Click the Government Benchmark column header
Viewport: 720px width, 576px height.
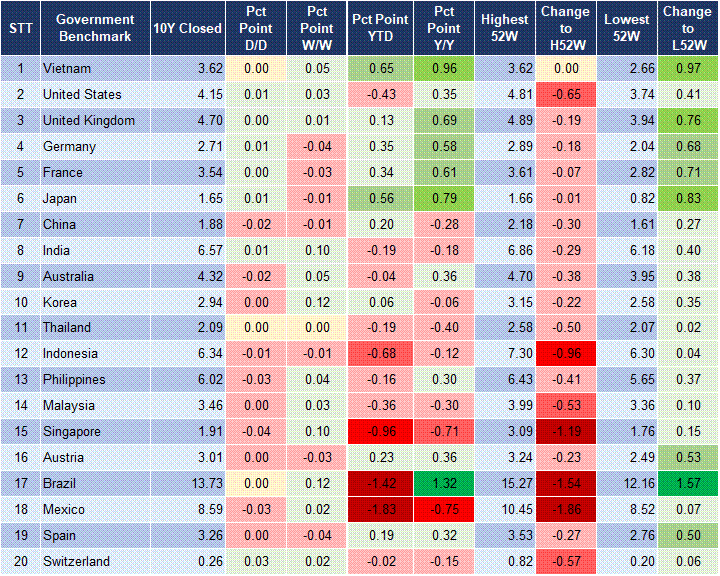coord(95,28)
